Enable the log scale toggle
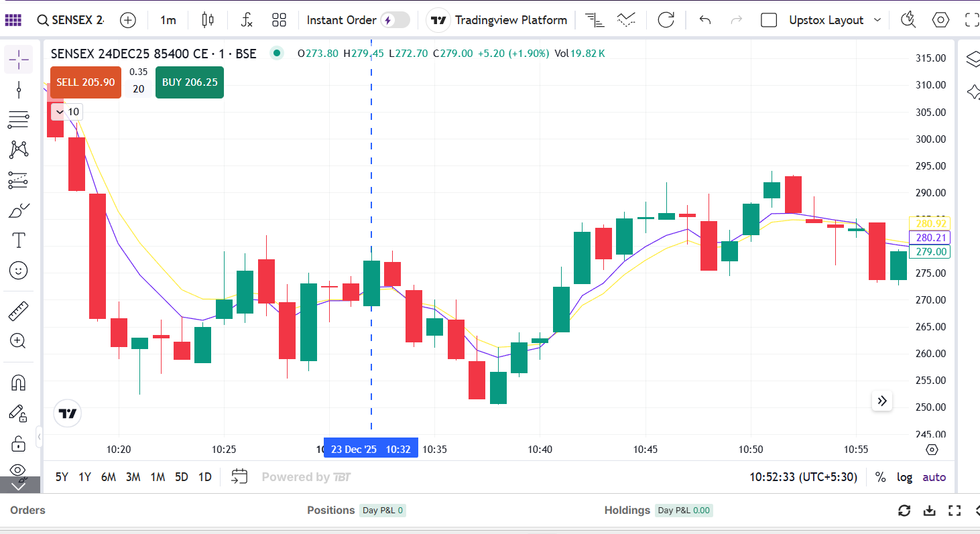This screenshot has height=534, width=980. 905,477
